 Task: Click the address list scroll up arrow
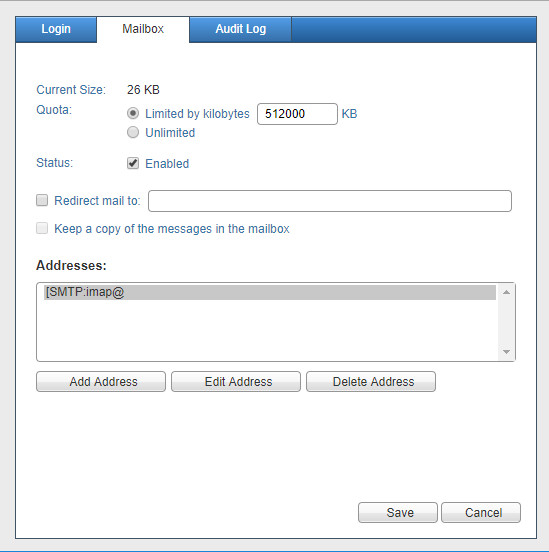[506, 292]
